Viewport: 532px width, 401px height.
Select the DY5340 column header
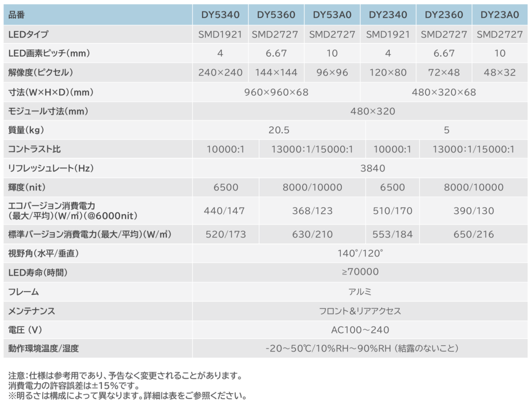tap(220, 15)
